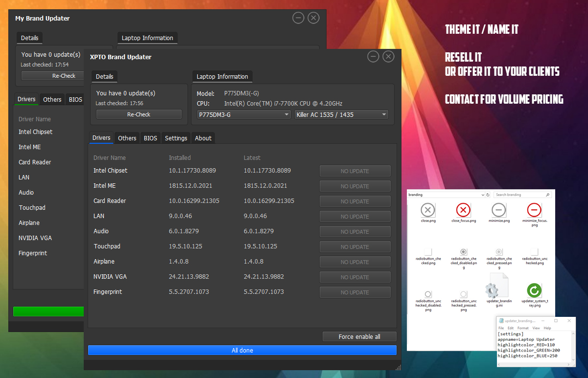This screenshot has height=378, width=588.
Task: Open the Notepad Edit menu
Action: click(511, 328)
